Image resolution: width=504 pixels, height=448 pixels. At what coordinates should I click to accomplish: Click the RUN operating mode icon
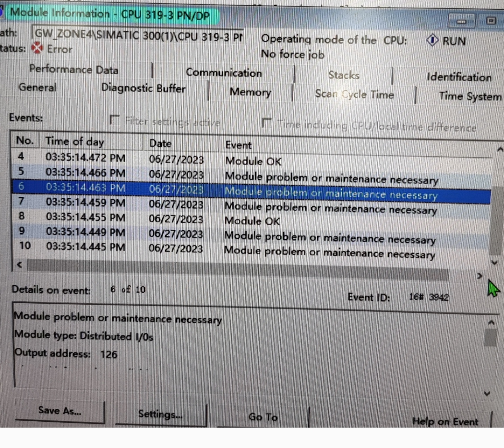coord(432,40)
